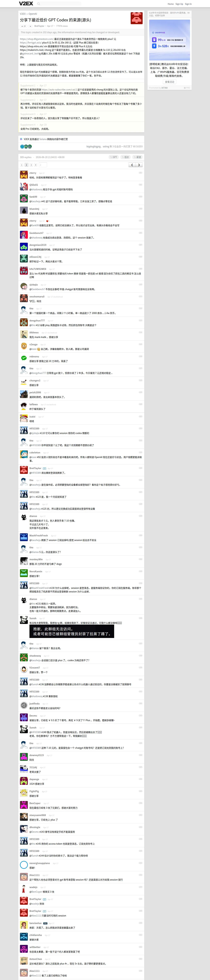The width and height of the screenshot is (210, 980).
Task: Open k4sTUW92WE8's avatar
Action: point(24,270)
